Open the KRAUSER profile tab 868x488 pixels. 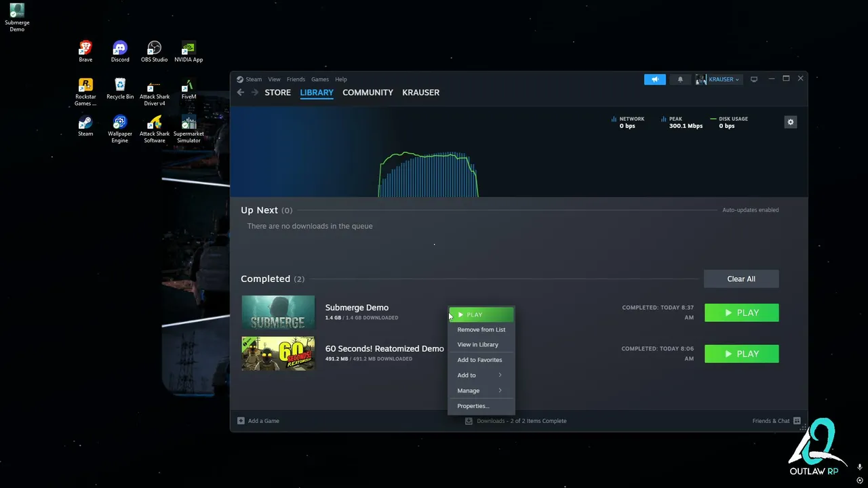point(420,92)
